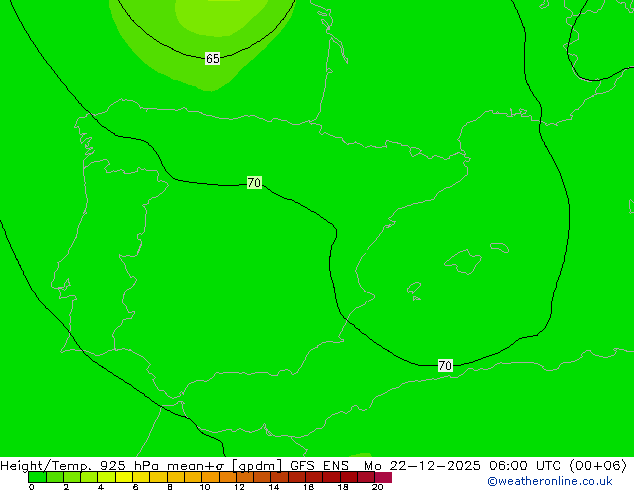
Task: Click the 70 contour label near Algeria coast
Action: click(445, 365)
